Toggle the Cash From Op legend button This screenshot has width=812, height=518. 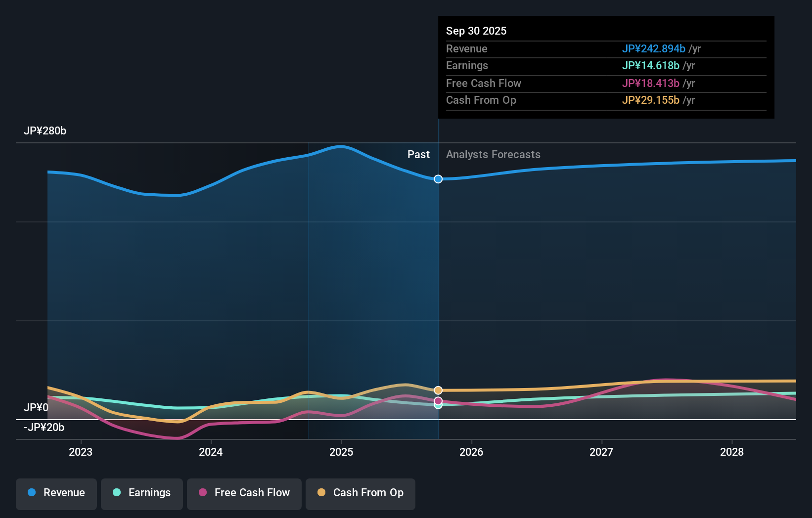(361, 494)
